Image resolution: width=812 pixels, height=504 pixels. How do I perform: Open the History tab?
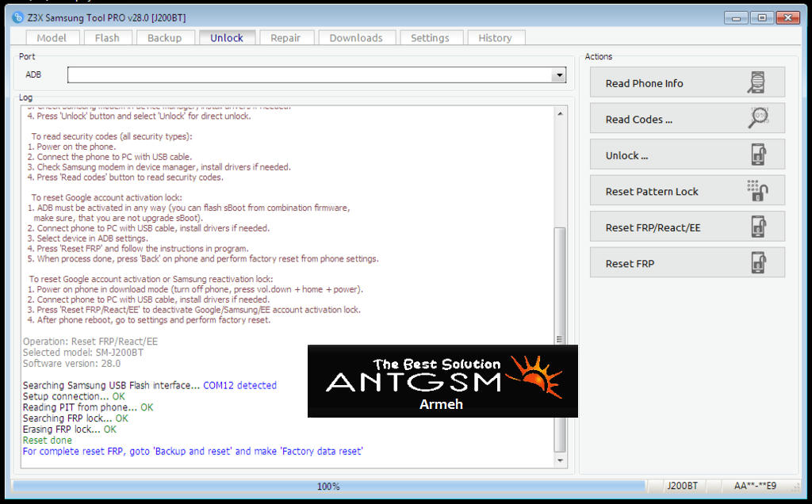tap(496, 38)
